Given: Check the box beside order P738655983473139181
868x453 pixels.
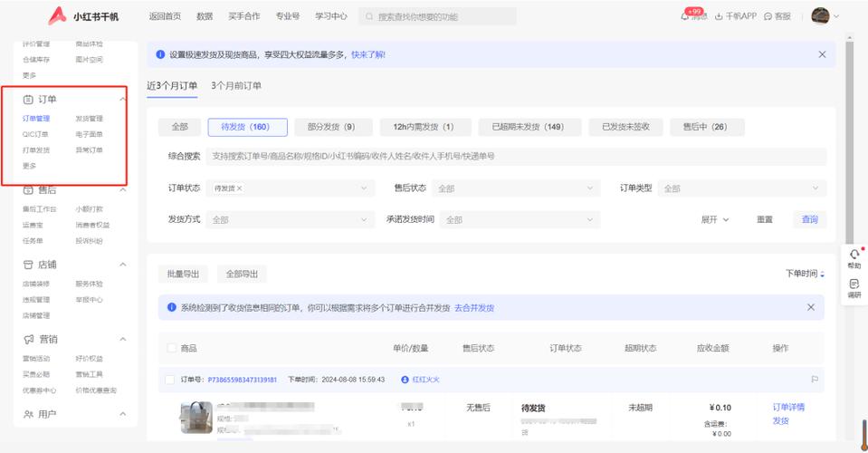Looking at the screenshot, I should point(169,380).
